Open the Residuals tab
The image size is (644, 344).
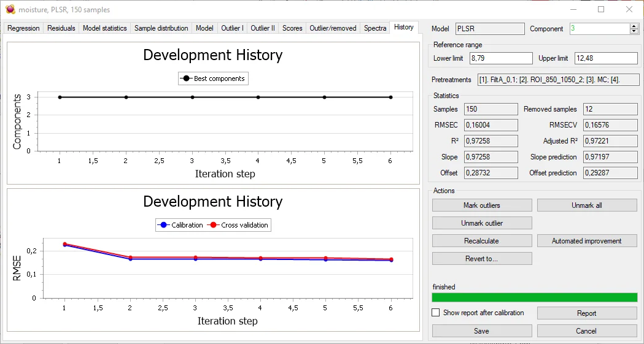pos(61,28)
